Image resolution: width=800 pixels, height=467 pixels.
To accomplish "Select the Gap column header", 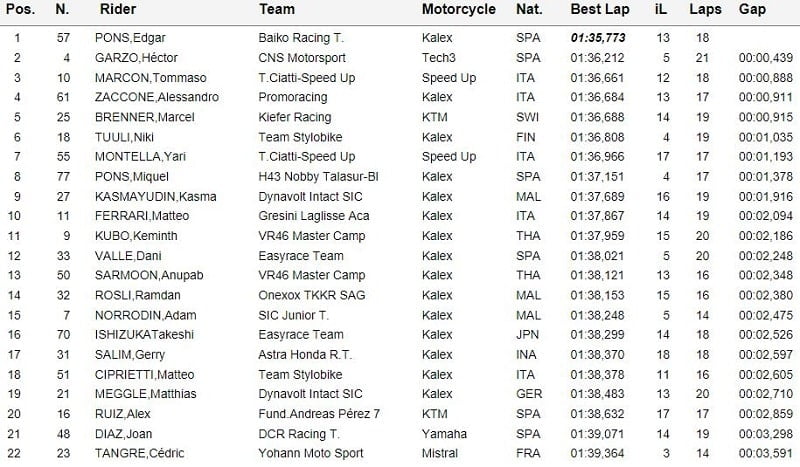I will pyautogui.click(x=752, y=9).
